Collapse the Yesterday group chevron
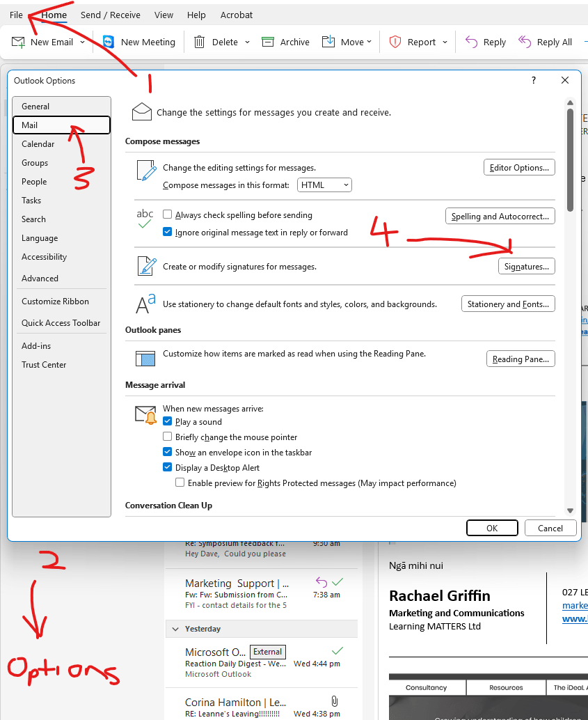This screenshot has width=588, height=720. point(175,629)
